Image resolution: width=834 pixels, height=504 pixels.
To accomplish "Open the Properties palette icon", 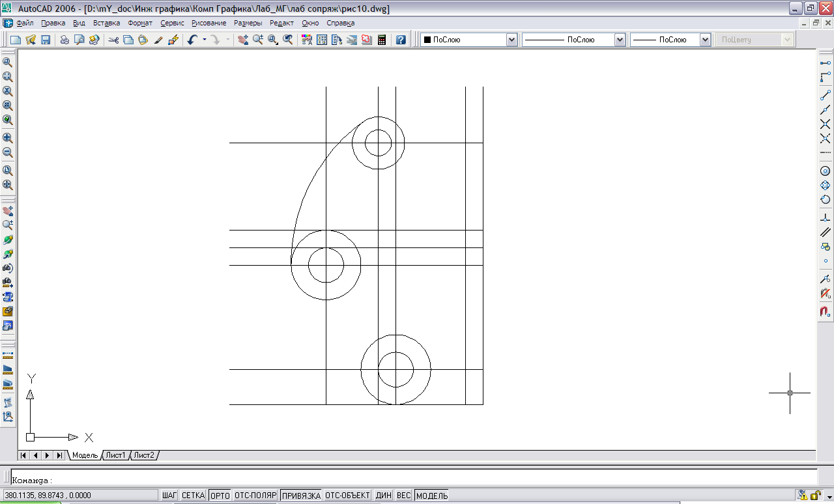I will click(307, 40).
